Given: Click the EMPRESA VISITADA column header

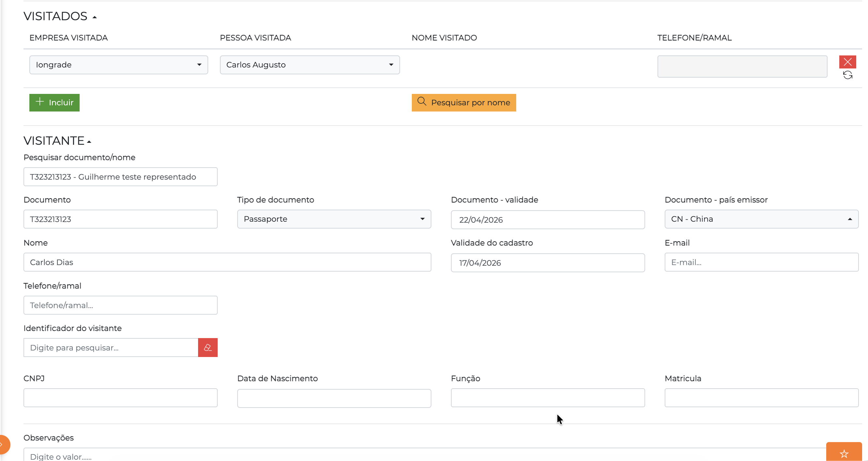Looking at the screenshot, I should (x=69, y=38).
